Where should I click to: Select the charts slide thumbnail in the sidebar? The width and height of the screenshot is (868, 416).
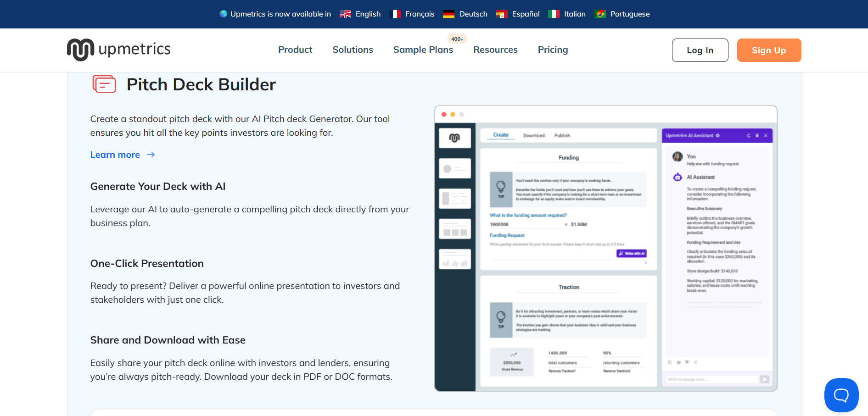pos(454,259)
